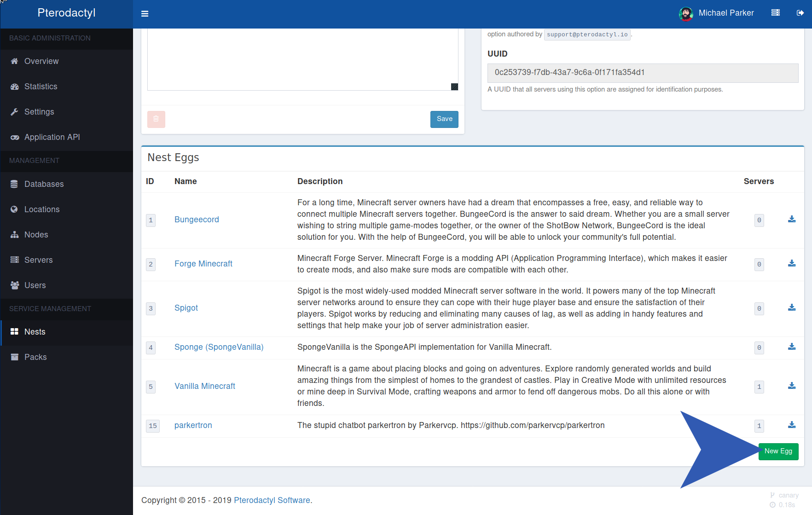The height and width of the screenshot is (515, 812).
Task: Open the Pterodactyl Software footer link
Action: pyautogui.click(x=272, y=500)
